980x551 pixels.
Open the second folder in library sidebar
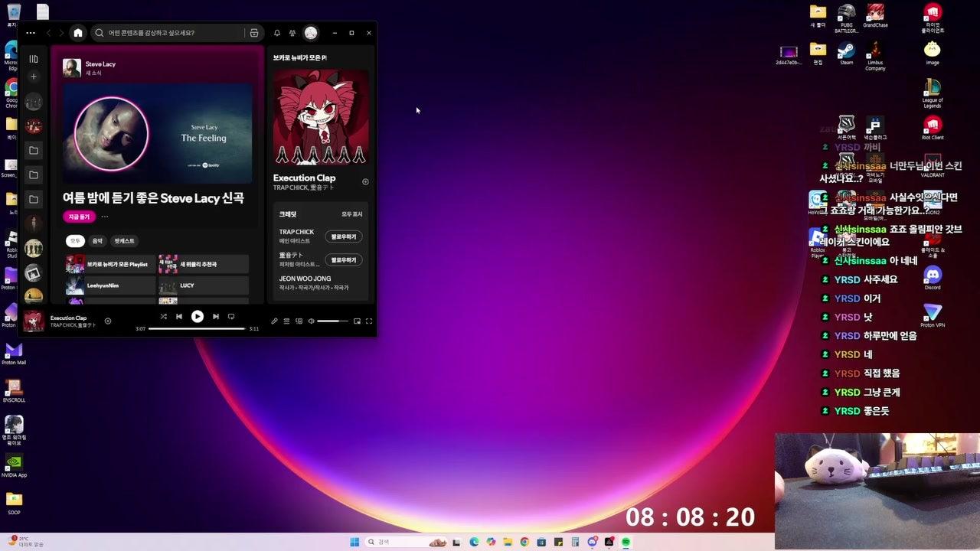(34, 175)
